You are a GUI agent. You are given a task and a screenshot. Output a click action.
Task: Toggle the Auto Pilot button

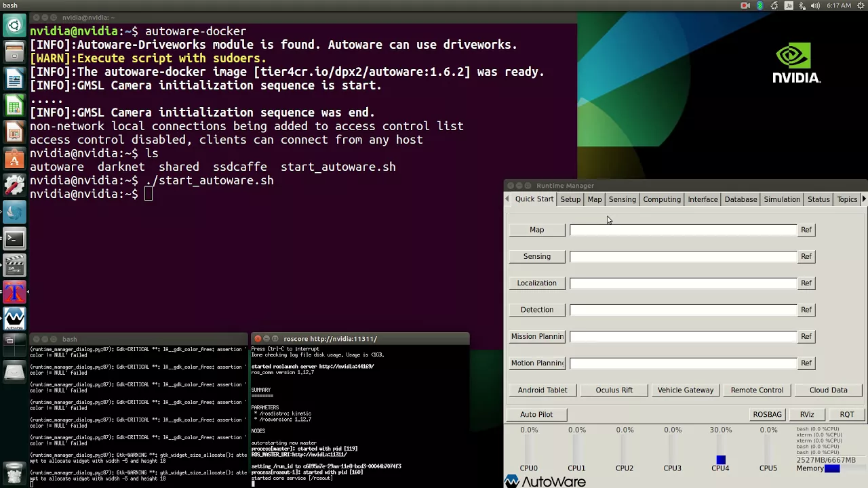coord(536,415)
